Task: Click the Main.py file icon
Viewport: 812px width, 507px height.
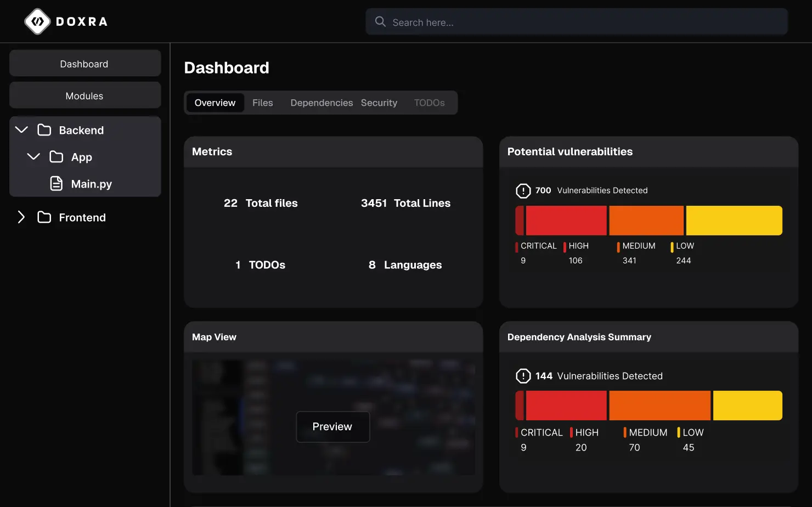Action: (x=57, y=183)
